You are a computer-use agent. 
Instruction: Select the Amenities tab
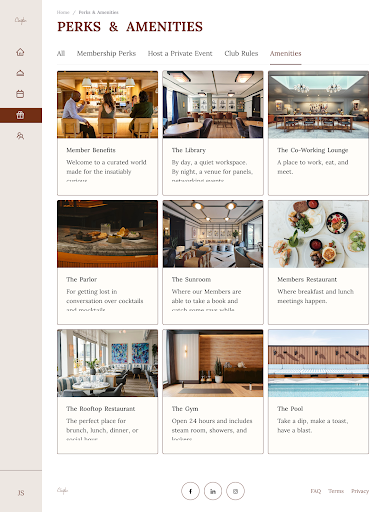pyautogui.click(x=286, y=53)
